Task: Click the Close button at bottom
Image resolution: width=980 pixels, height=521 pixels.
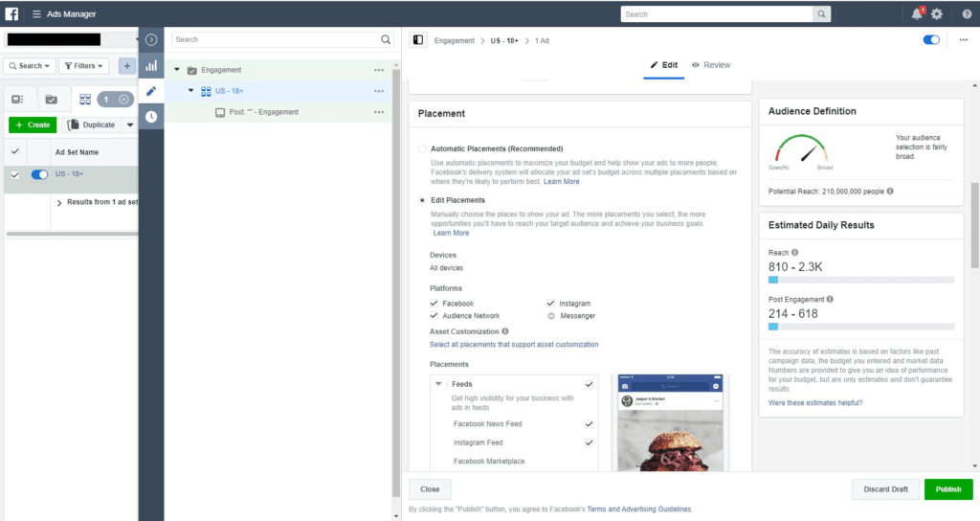Action: pyautogui.click(x=430, y=489)
